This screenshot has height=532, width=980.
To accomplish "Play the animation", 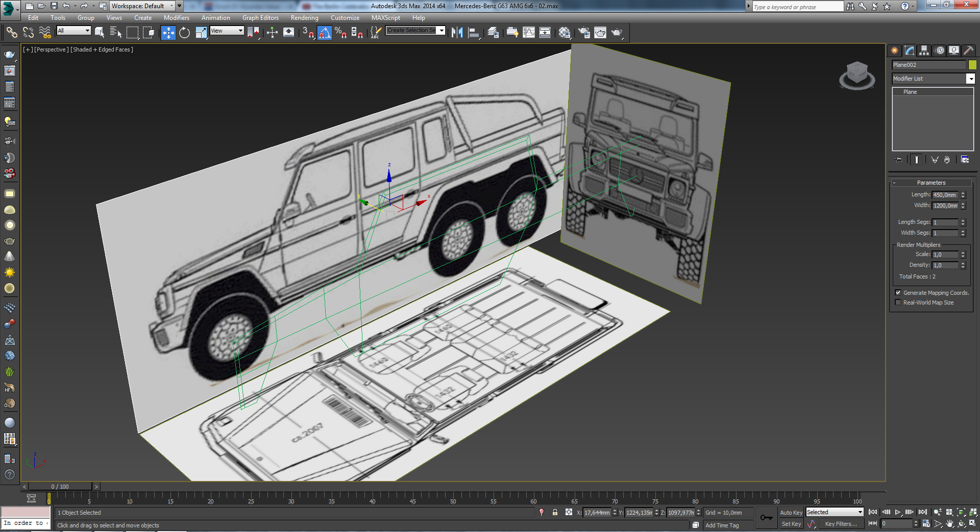I will [897, 512].
